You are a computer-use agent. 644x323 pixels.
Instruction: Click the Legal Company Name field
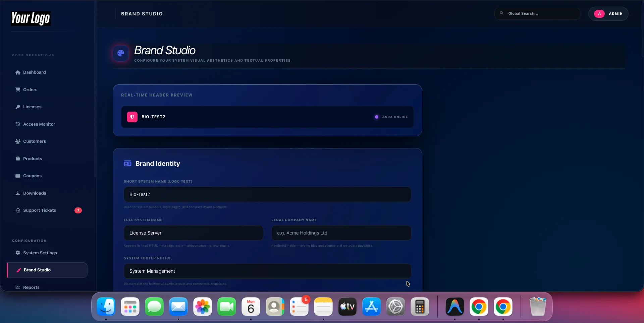(341, 233)
